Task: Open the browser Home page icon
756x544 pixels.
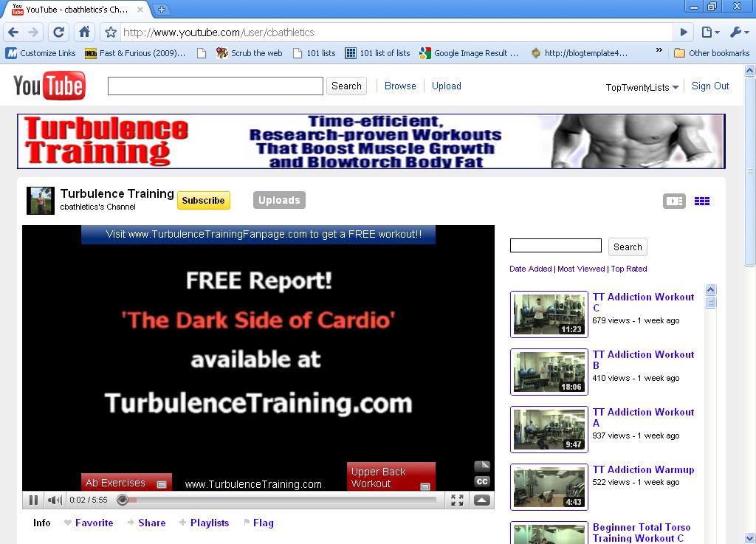Action: click(84, 32)
